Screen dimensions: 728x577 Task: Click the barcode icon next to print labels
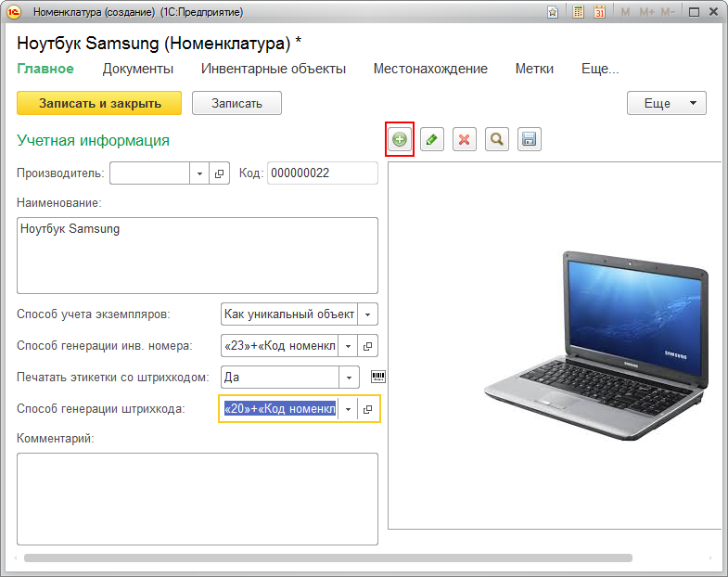[x=378, y=377]
